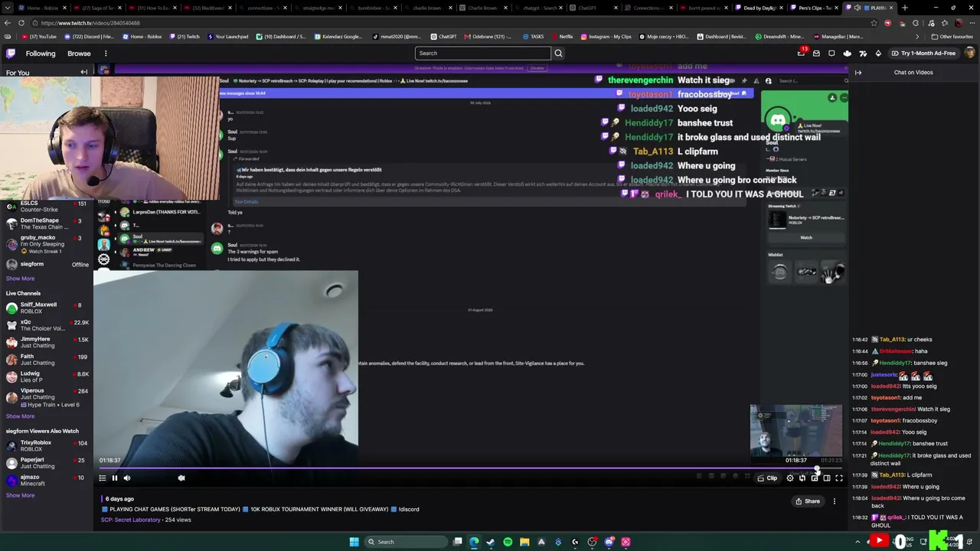
Task: Collapse the Chat on Videos panel
Action: (x=858, y=73)
